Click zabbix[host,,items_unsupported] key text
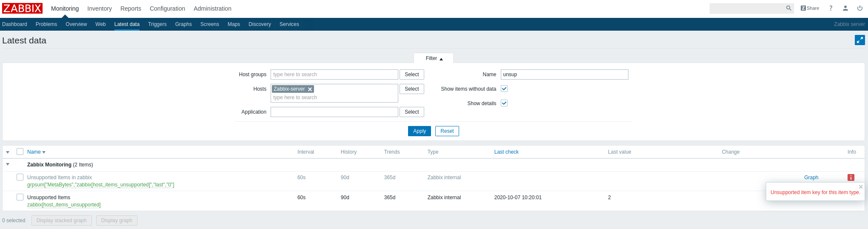The image size is (868, 229). pos(64,205)
